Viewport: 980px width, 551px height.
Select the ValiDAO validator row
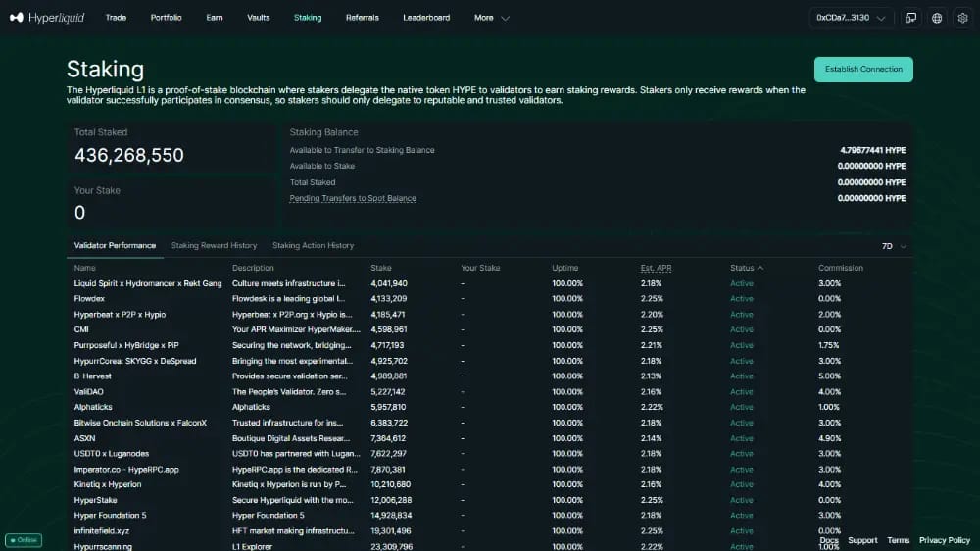(x=489, y=392)
